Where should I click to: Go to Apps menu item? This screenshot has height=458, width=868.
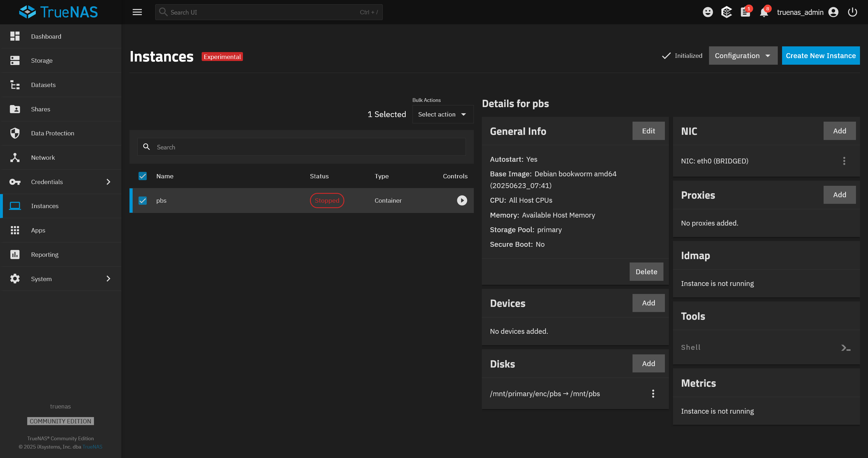[61, 230]
